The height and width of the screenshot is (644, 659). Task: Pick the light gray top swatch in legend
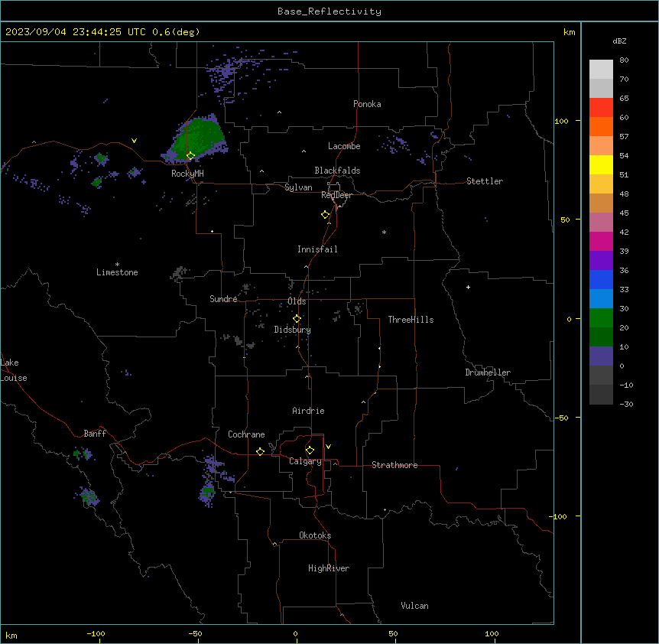[x=601, y=69]
